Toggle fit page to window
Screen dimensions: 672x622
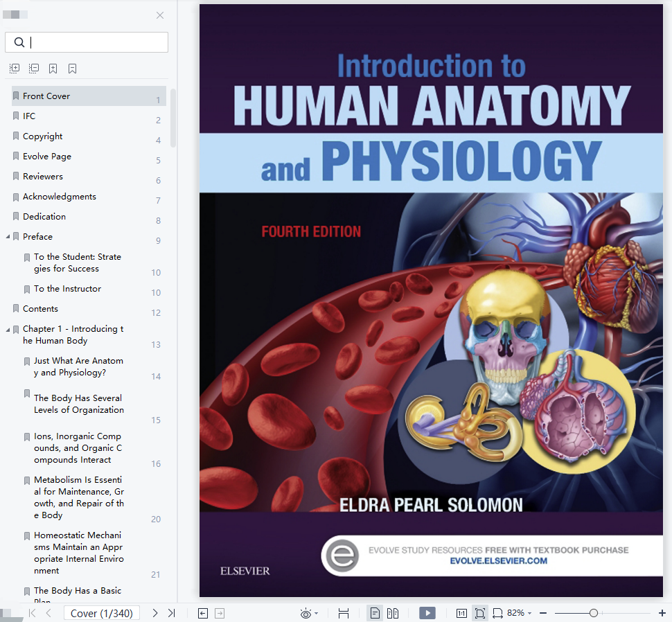pos(480,614)
